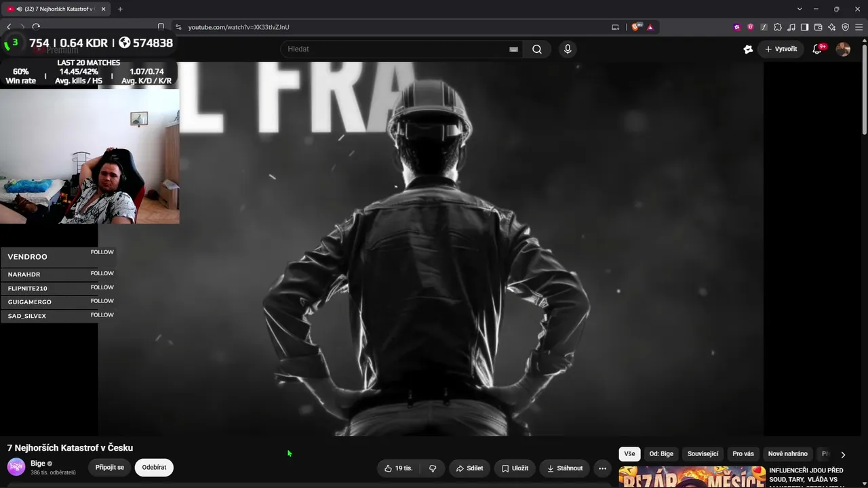Image resolution: width=868 pixels, height=488 pixels.
Task: Mute the tab via its speaker icon
Action: (19, 9)
